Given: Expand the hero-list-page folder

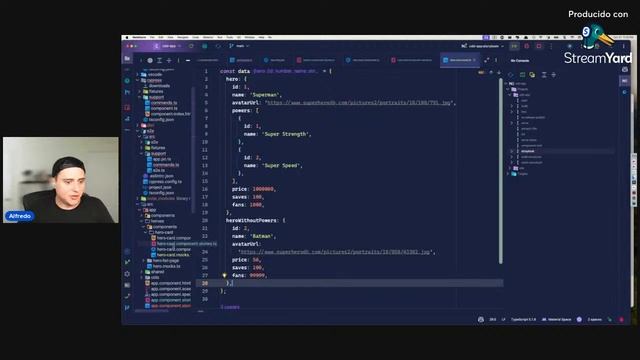Looking at the screenshot, I should [143, 260].
